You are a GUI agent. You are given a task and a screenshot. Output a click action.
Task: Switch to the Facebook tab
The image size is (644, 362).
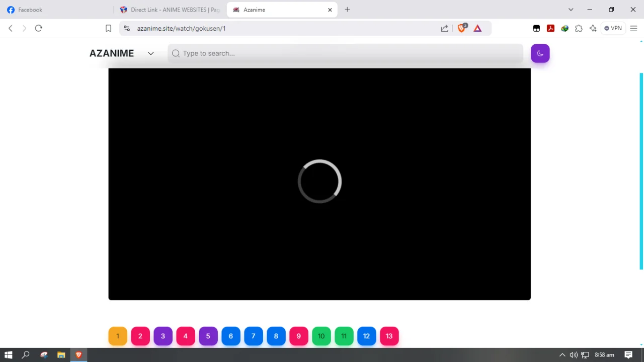(x=57, y=10)
